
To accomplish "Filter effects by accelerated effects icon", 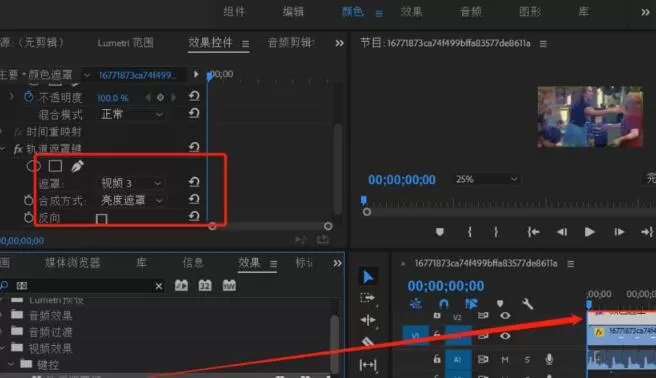I will 181,286.
